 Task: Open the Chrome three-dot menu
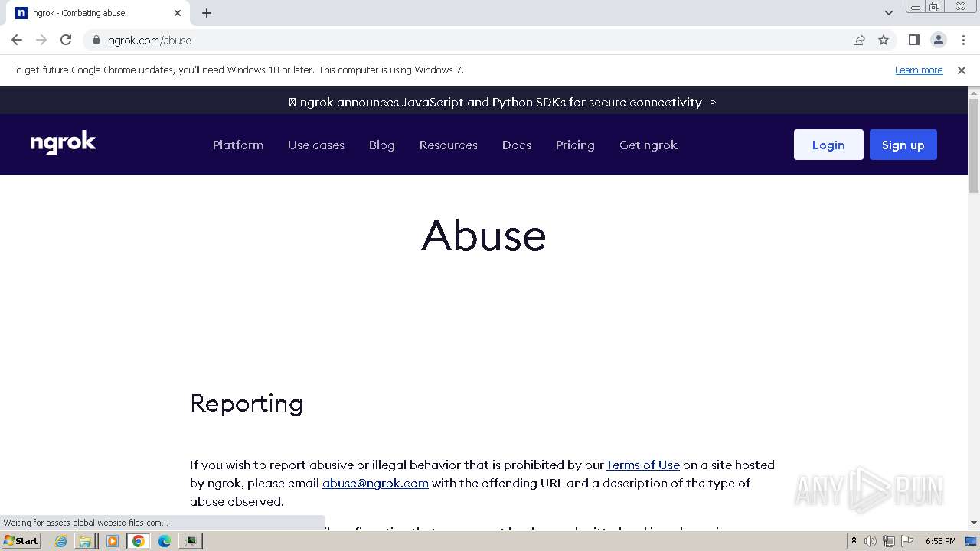click(963, 40)
